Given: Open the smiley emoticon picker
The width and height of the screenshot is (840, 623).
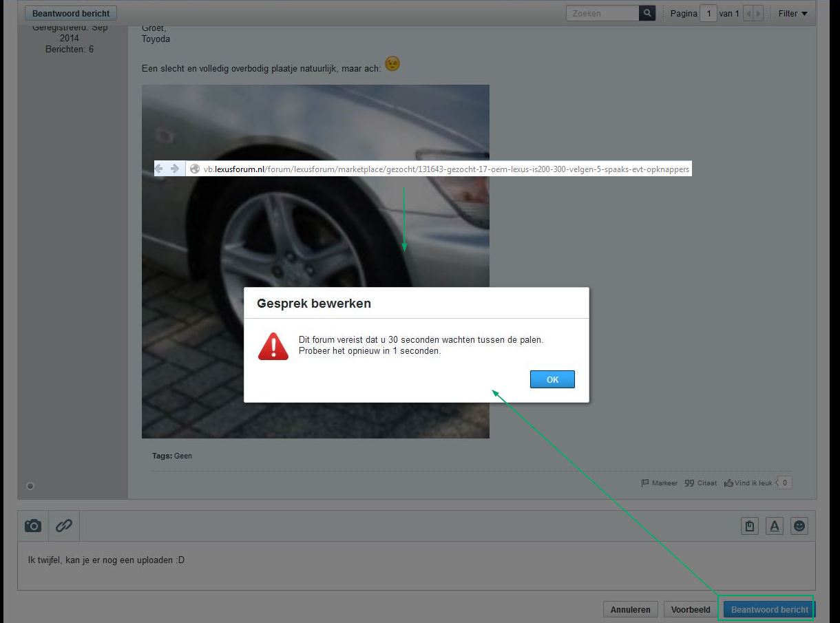Looking at the screenshot, I should coord(799,526).
